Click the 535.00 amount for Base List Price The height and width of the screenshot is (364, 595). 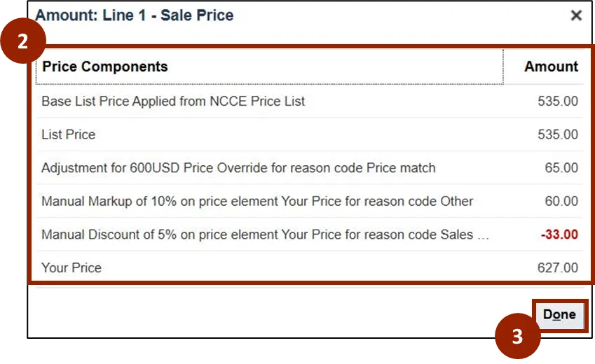[558, 101]
